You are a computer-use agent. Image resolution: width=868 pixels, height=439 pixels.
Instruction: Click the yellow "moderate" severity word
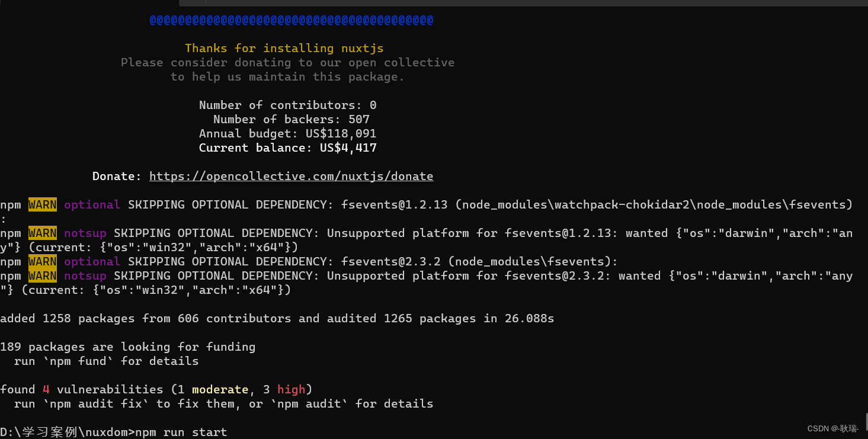(x=220, y=390)
